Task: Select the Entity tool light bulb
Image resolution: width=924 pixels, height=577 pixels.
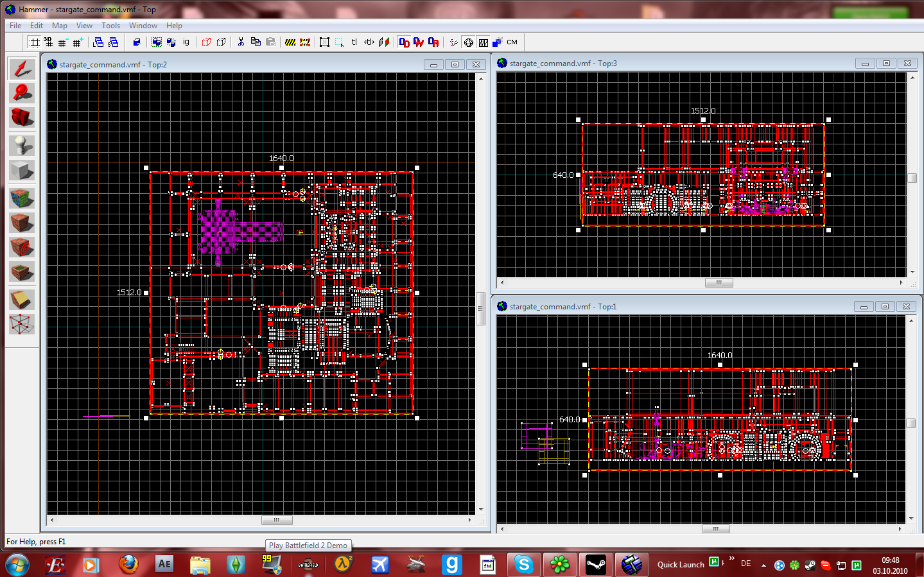Action: click(22, 145)
